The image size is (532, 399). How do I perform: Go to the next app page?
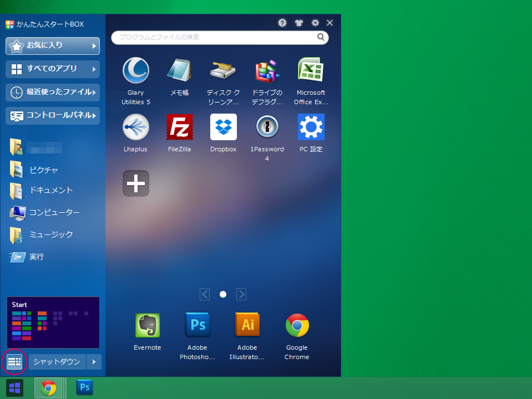(x=241, y=294)
